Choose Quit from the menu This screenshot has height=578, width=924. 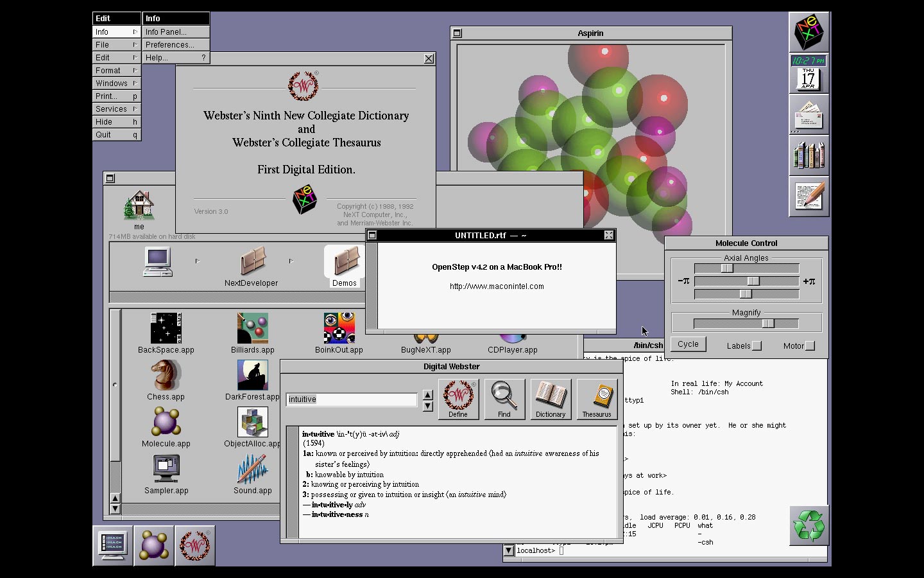pyautogui.click(x=117, y=134)
